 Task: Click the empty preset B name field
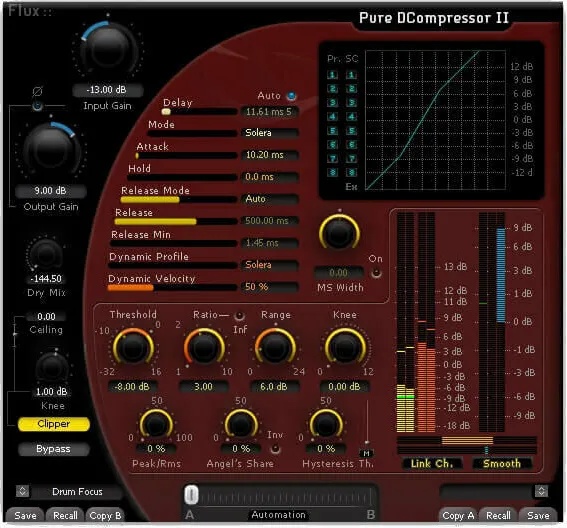[487, 492]
